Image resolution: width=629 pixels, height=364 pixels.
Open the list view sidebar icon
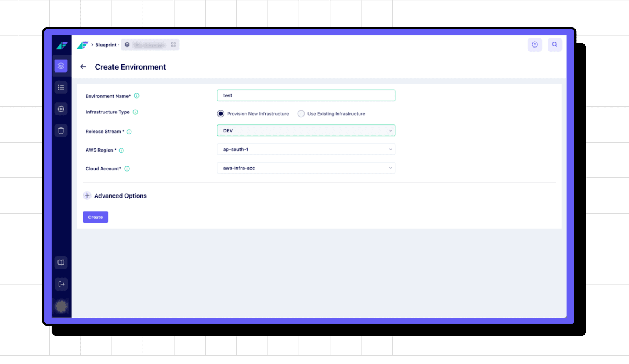tap(61, 88)
